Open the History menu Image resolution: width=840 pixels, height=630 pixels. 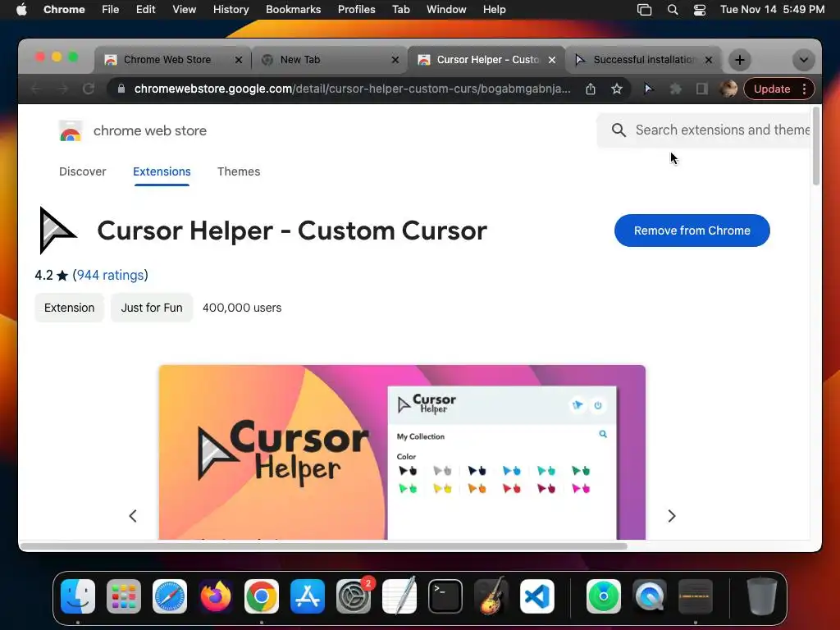pyautogui.click(x=231, y=10)
